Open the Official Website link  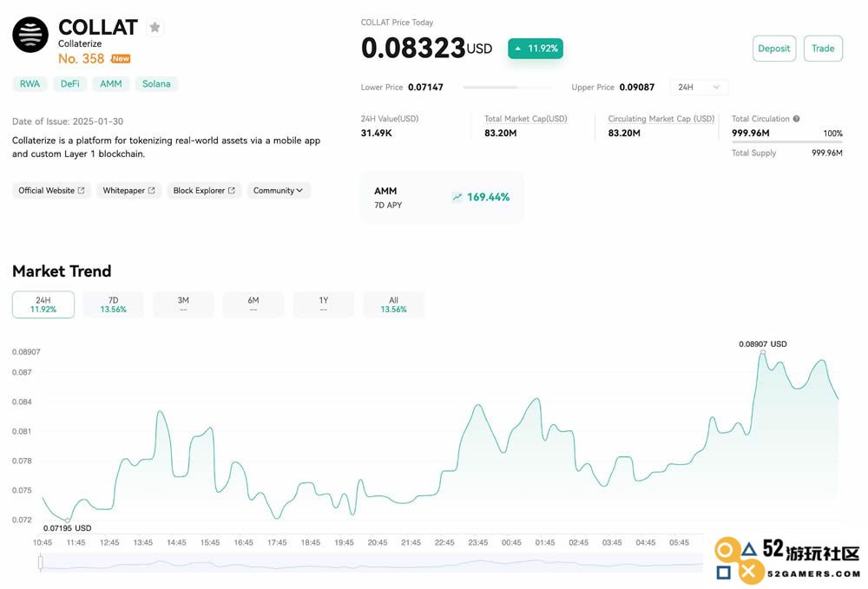[x=51, y=190]
